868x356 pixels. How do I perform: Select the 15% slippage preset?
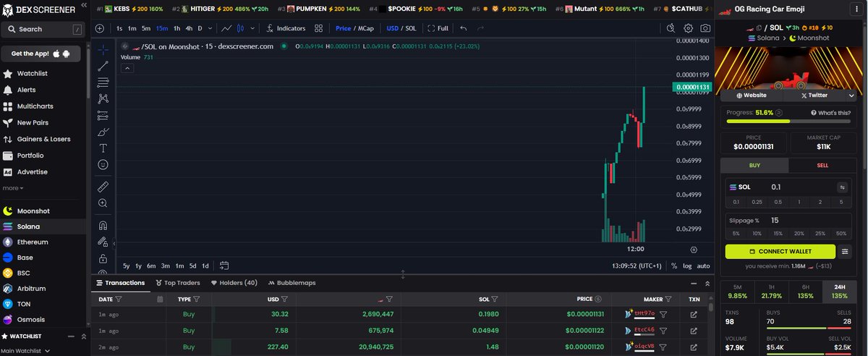pyautogui.click(x=778, y=234)
